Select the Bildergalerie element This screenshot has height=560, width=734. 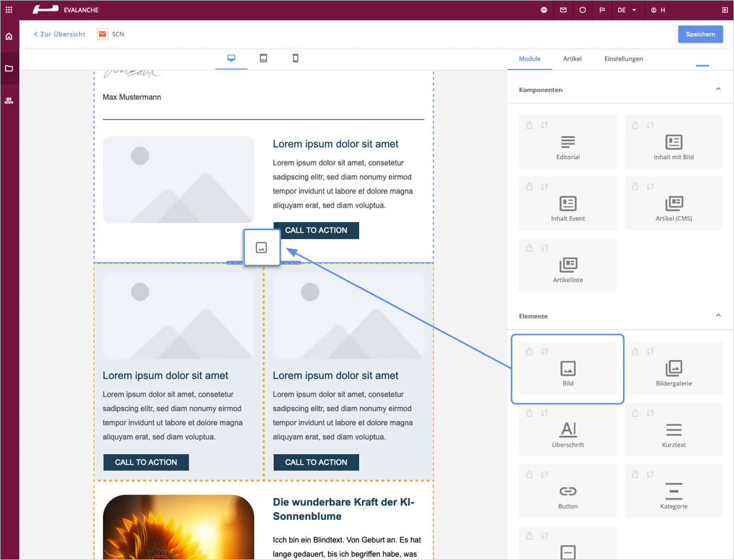673,373
